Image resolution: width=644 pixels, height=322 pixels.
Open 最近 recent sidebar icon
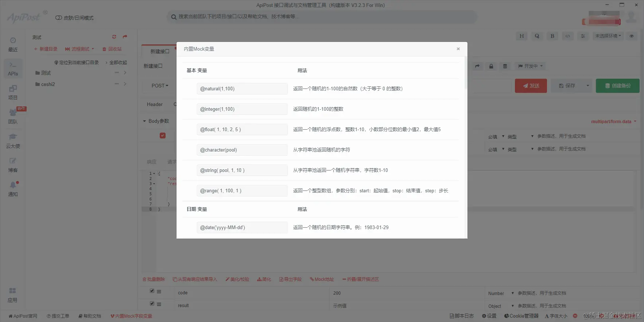click(13, 44)
